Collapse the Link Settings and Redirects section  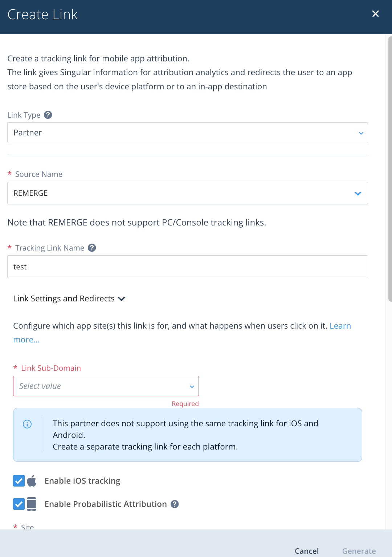click(69, 298)
